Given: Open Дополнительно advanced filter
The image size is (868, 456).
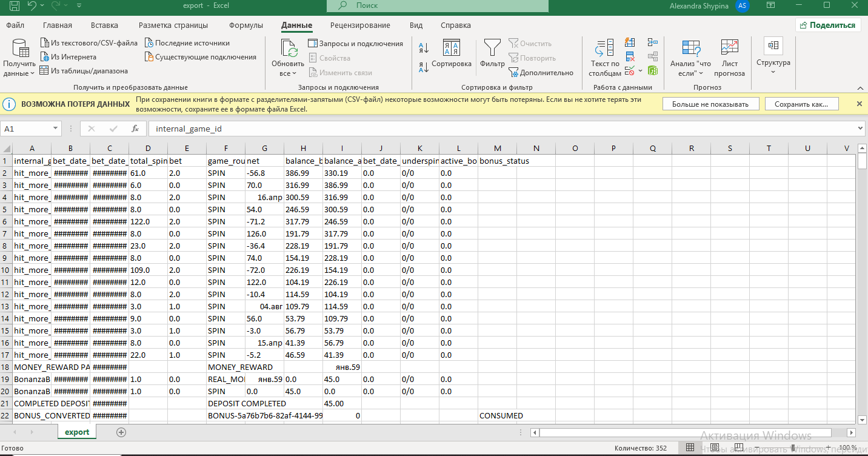Looking at the screenshot, I should click(541, 73).
